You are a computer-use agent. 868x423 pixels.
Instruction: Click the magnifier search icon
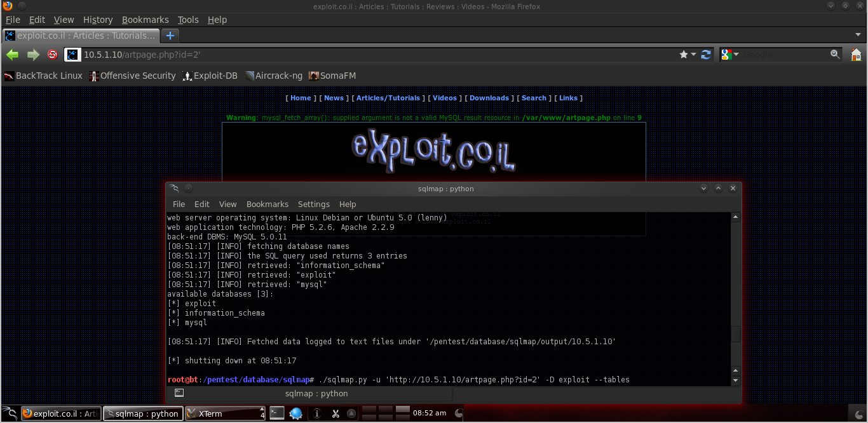pyautogui.click(x=836, y=55)
